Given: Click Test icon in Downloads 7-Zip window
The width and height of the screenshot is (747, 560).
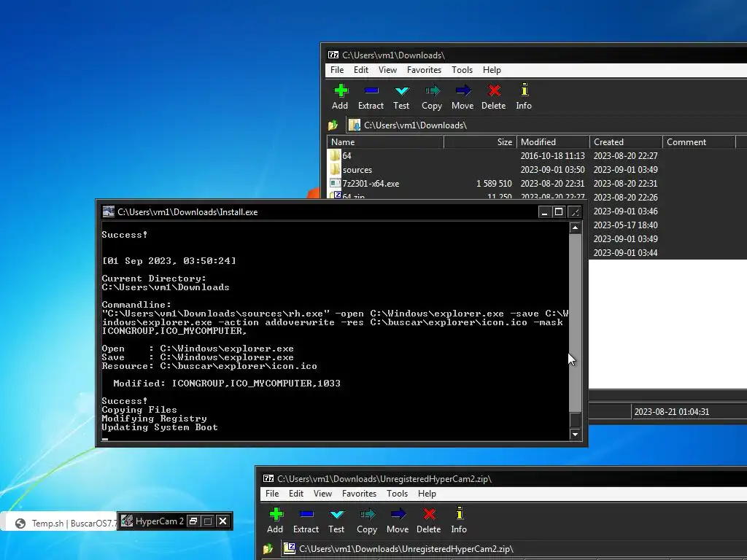Looking at the screenshot, I should [x=402, y=90].
